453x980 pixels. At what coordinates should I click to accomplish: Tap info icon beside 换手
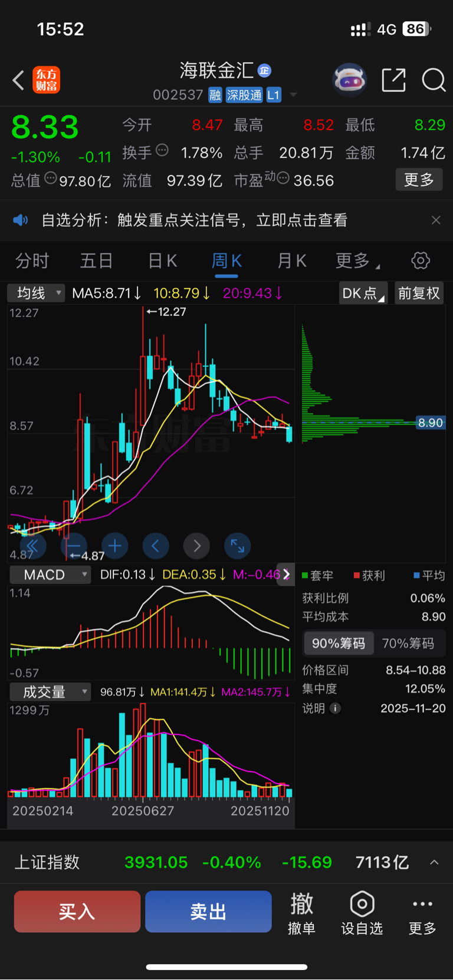pos(162,150)
